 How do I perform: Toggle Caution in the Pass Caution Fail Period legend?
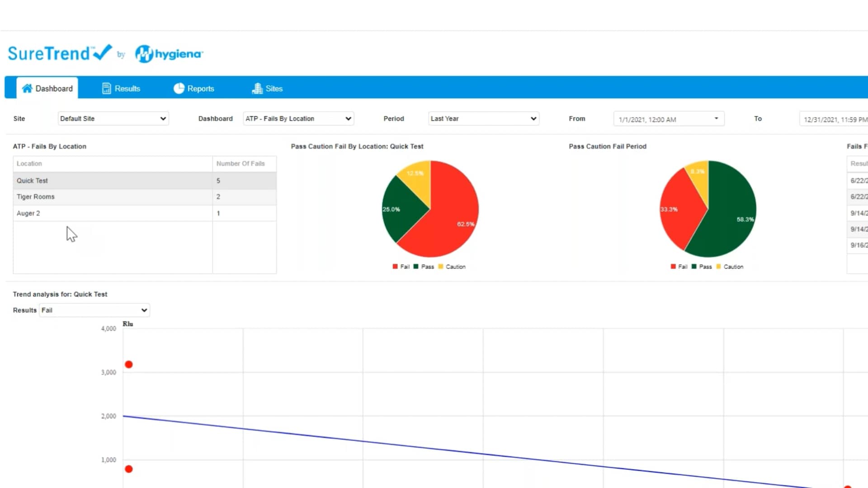(x=730, y=267)
